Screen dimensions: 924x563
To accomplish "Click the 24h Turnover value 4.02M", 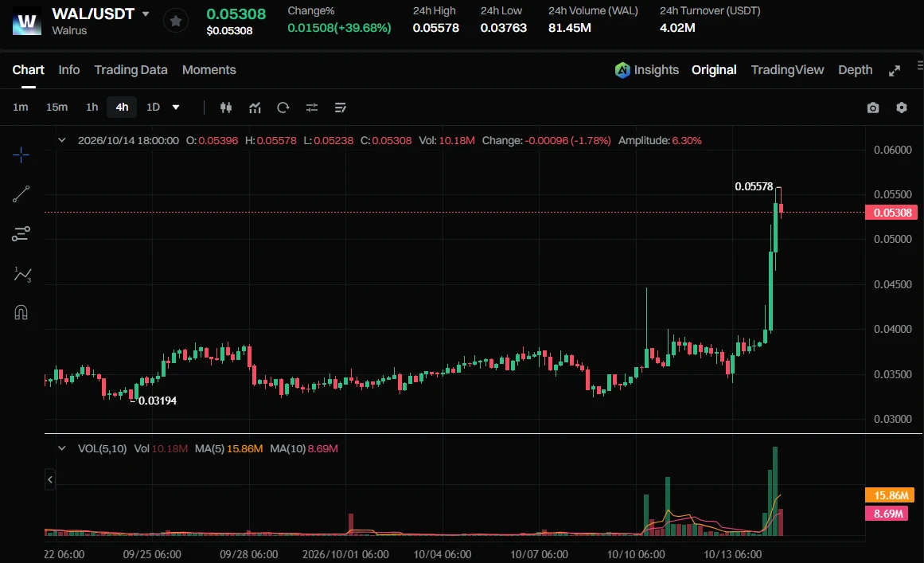I will click(x=677, y=28).
